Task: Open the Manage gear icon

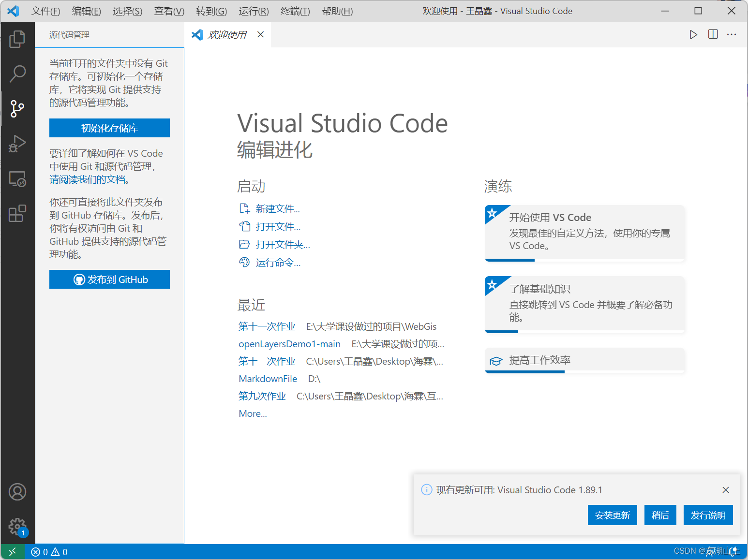Action: (x=17, y=527)
